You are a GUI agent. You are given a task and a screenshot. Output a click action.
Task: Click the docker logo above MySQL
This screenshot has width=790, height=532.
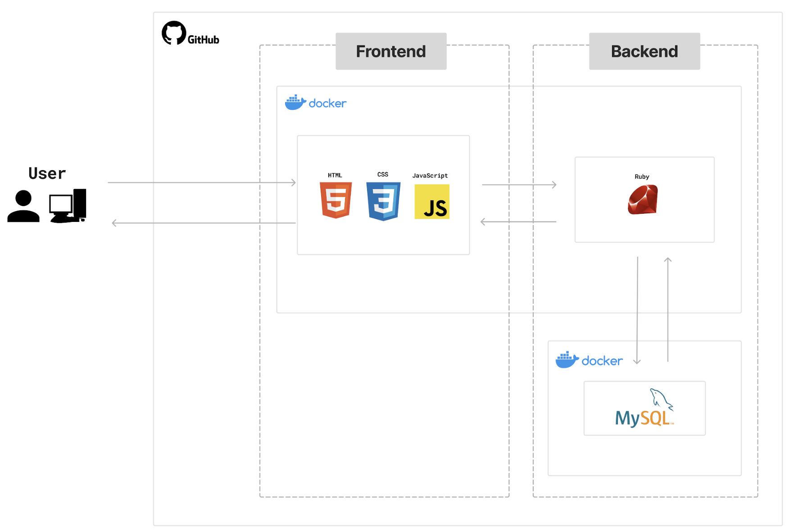coord(589,360)
